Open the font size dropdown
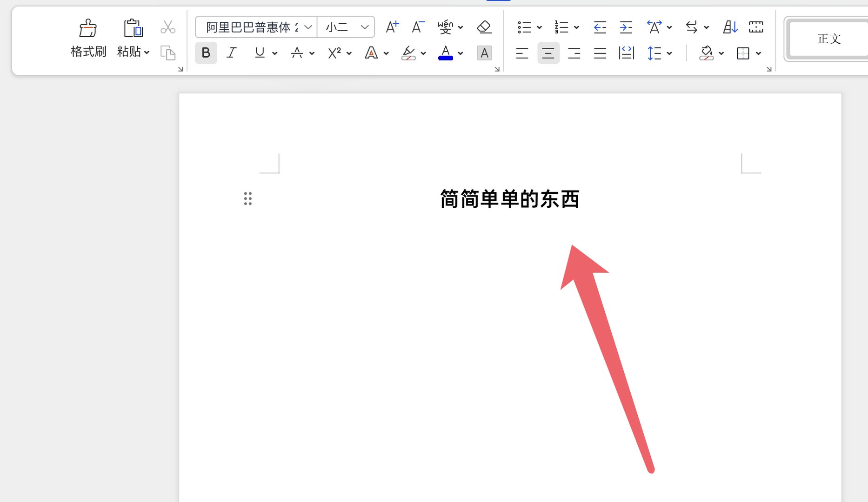The image size is (868, 502). (x=366, y=26)
